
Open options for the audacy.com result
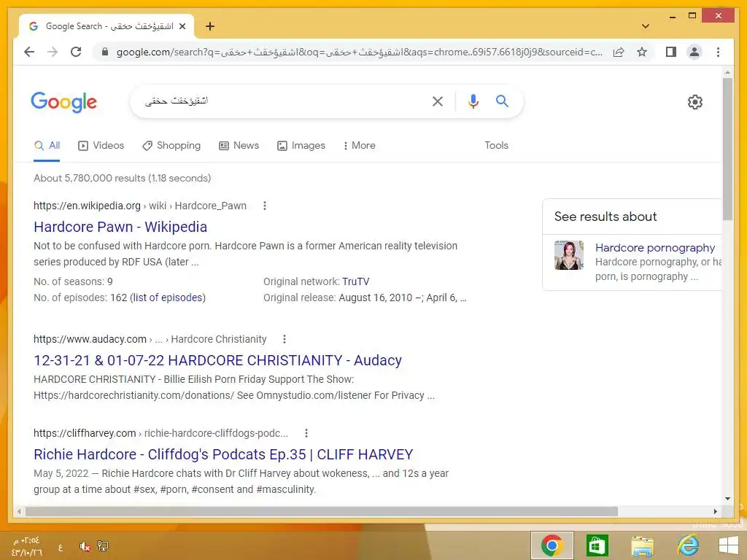(285, 339)
